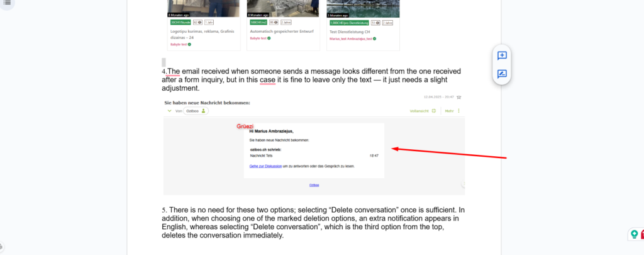
Task: Click the Vollansicht label
Action: coord(419,111)
